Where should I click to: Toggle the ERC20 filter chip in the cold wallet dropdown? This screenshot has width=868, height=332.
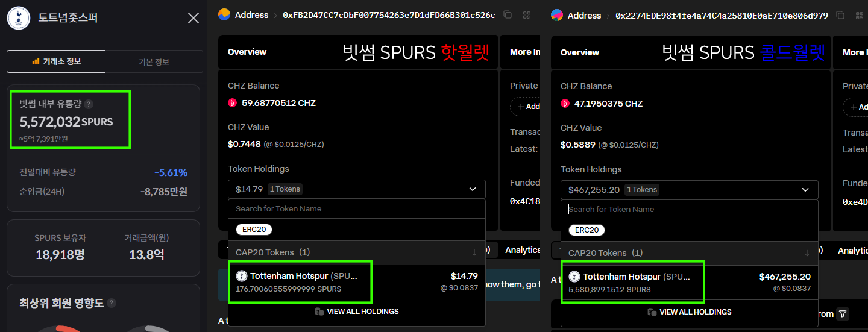pos(587,230)
